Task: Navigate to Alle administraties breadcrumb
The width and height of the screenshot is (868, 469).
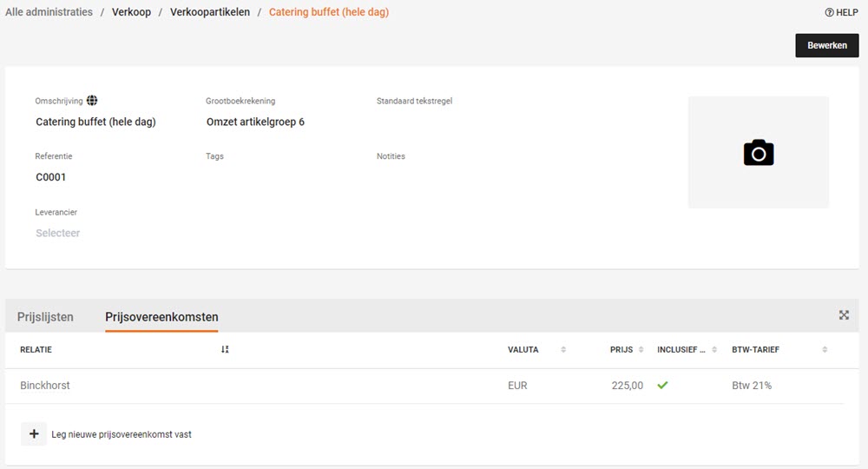Action: 49,12
